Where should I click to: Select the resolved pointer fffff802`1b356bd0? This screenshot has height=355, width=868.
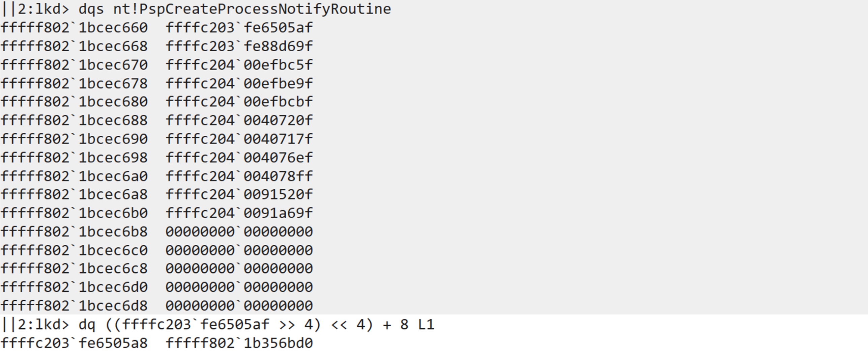(239, 343)
